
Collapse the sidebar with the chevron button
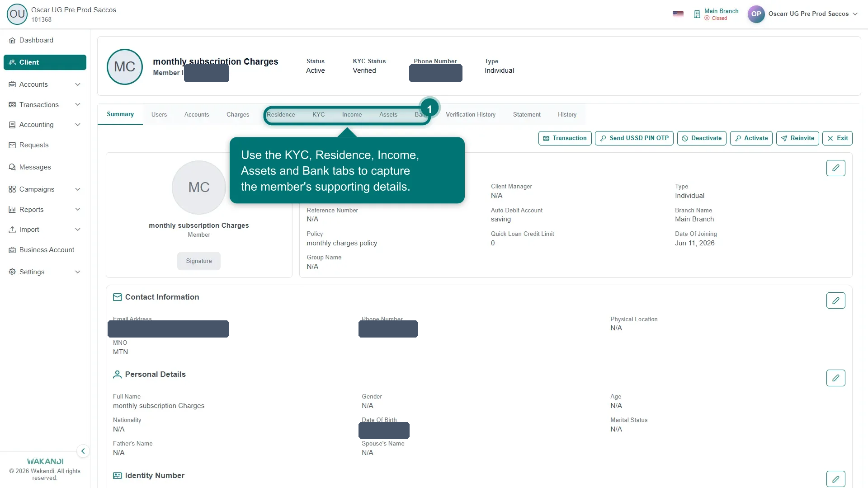(x=83, y=451)
